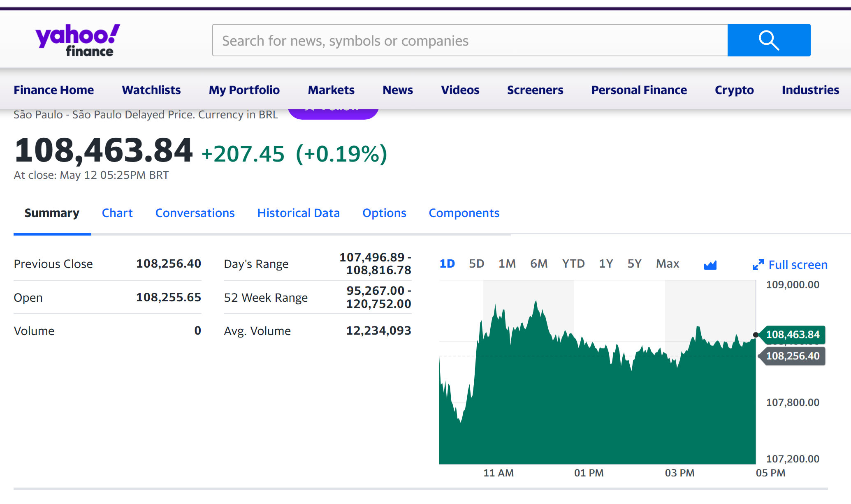851x504 pixels.
Task: Click the Avg. Volume value 12,234,093
Action: (x=378, y=331)
